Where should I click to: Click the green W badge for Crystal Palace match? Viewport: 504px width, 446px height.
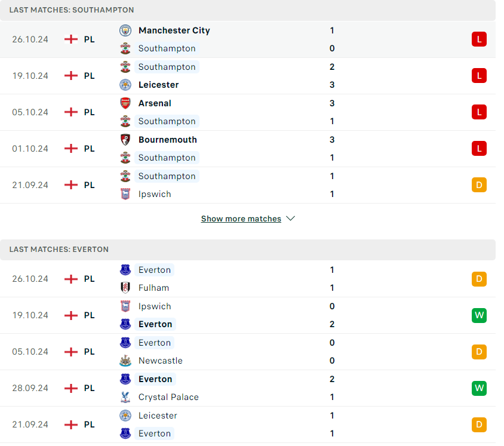click(x=478, y=388)
